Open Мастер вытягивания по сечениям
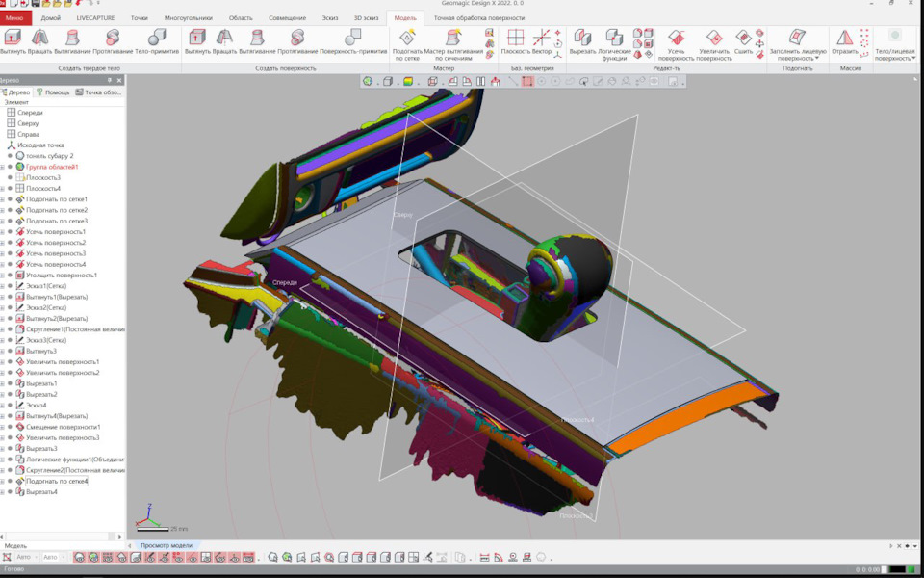Image resolution: width=924 pixels, height=578 pixels. point(453,44)
